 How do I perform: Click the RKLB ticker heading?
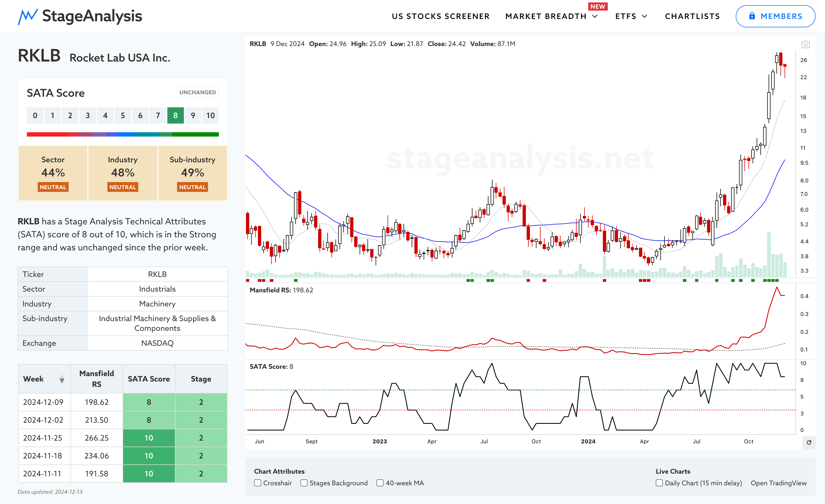coord(39,56)
